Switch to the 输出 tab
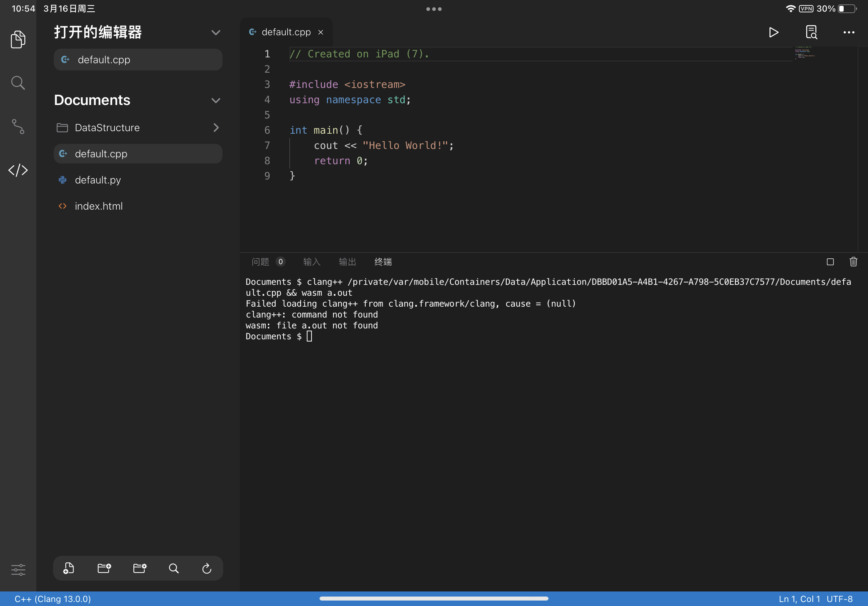The width and height of the screenshot is (868, 606). pyautogui.click(x=347, y=262)
